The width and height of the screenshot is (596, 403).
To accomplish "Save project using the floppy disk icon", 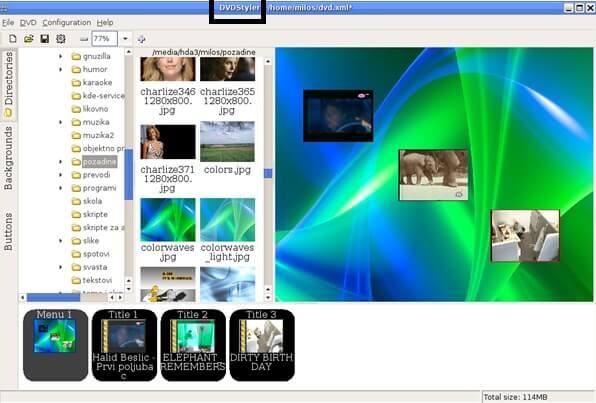I will pyautogui.click(x=45, y=39).
